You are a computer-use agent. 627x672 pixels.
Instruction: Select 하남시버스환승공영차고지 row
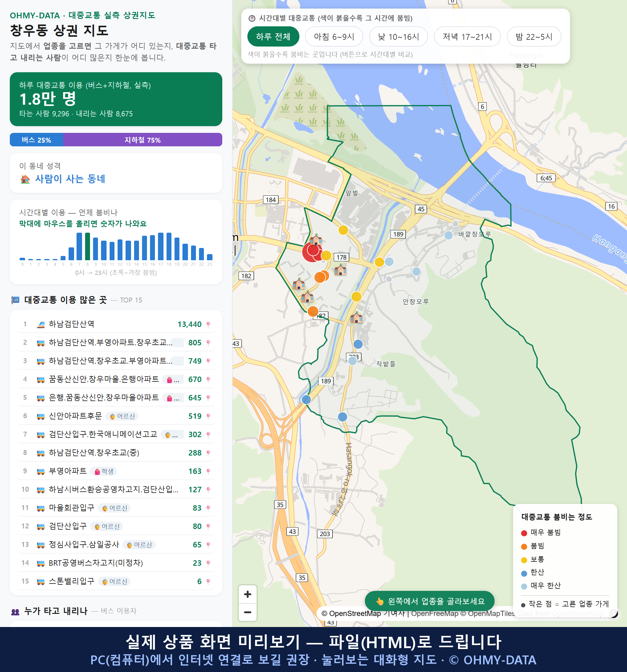pyautogui.click(x=116, y=490)
